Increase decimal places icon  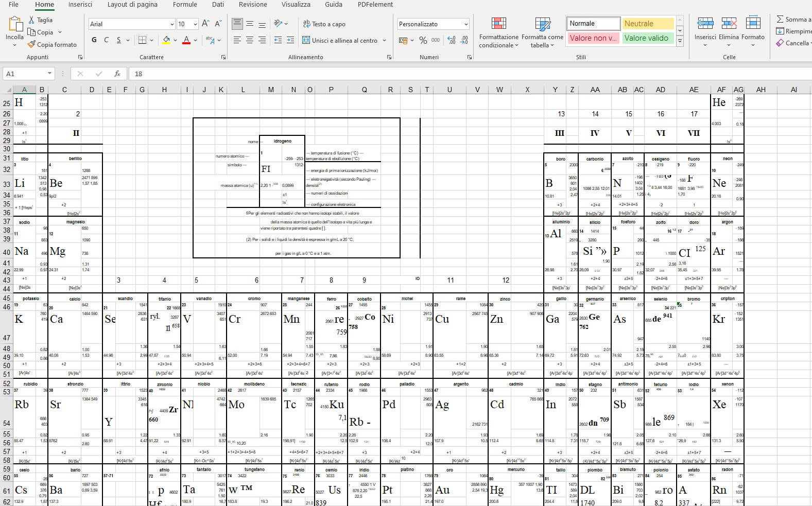coord(452,40)
